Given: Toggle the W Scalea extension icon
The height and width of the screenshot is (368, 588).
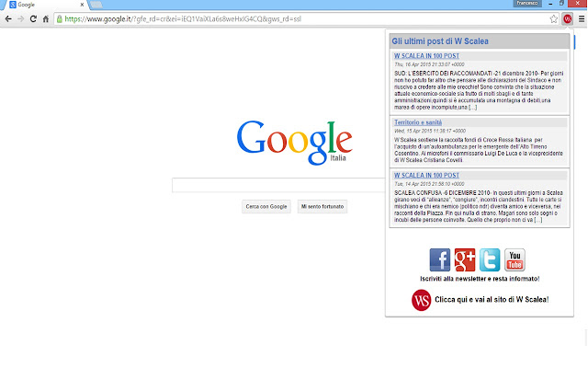Looking at the screenshot, I should (568, 18).
